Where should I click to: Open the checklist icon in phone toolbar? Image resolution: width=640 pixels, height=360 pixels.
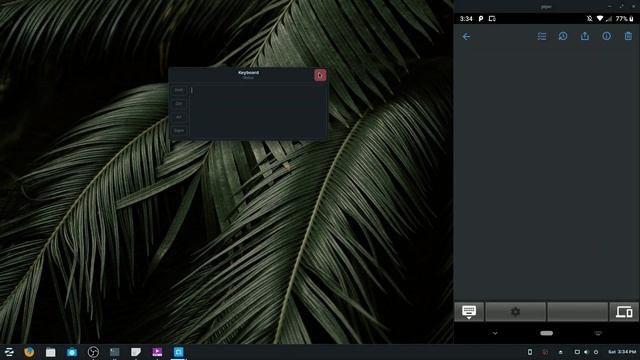coord(542,36)
